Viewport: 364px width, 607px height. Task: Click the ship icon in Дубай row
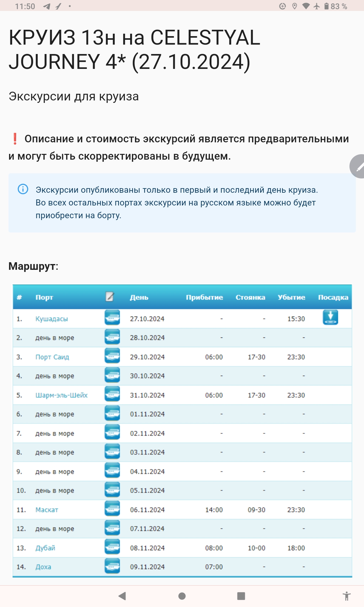click(112, 547)
